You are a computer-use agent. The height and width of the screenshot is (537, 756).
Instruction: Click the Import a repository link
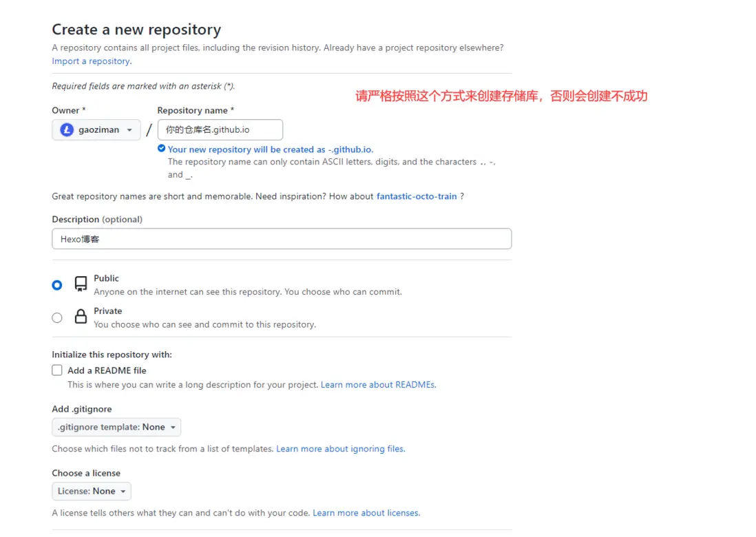(91, 61)
